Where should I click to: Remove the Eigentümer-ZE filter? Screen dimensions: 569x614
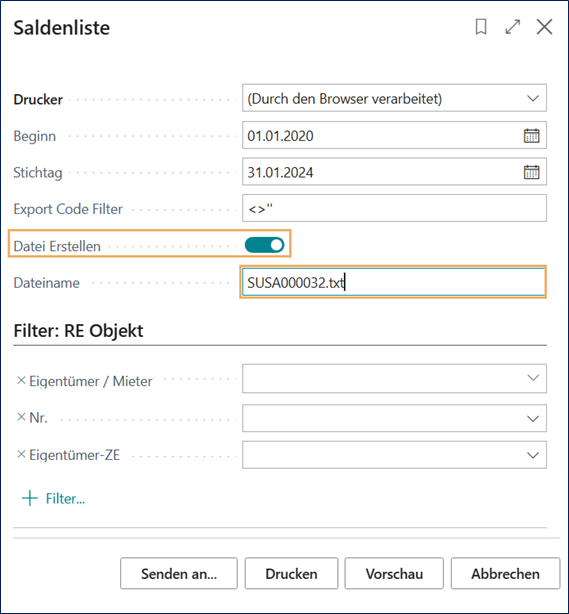tap(21, 454)
